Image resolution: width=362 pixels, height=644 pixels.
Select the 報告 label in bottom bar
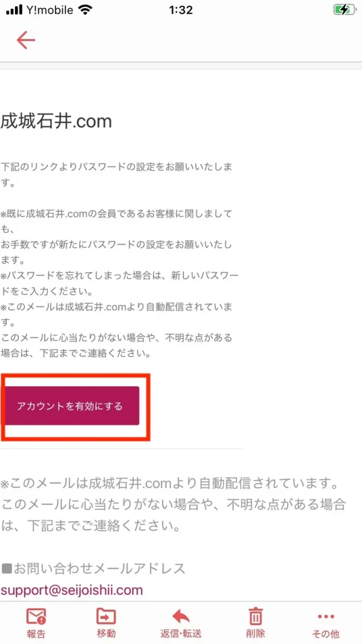(36, 634)
